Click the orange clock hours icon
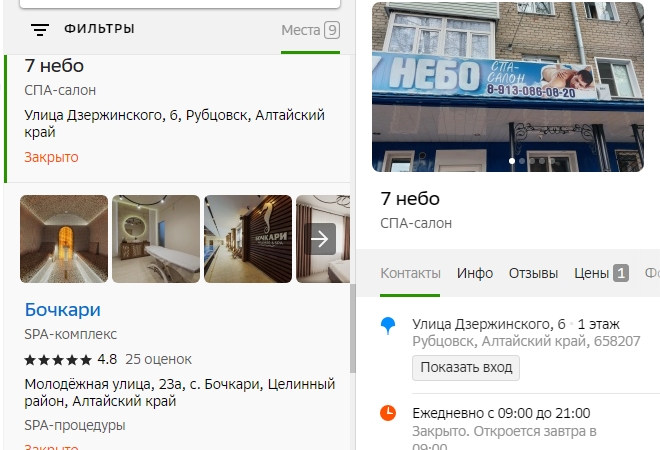 (388, 413)
